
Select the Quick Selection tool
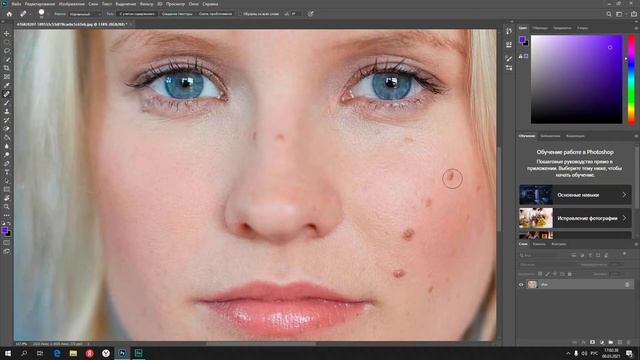pos(7,59)
